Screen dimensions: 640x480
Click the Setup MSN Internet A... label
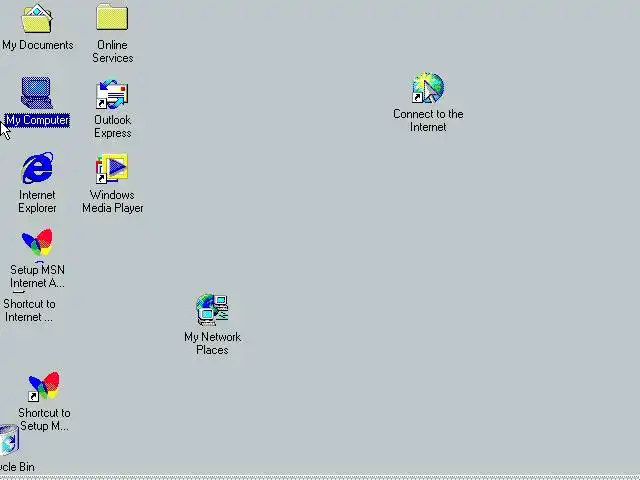point(37,276)
